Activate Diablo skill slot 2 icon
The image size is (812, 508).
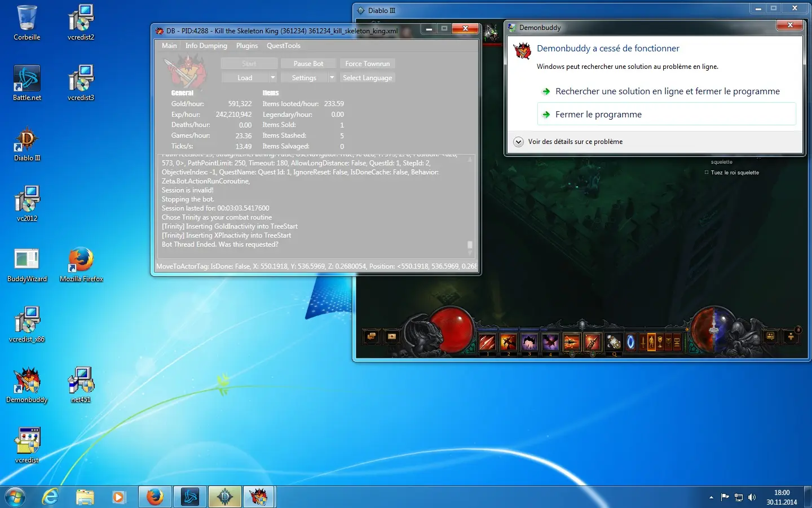click(x=508, y=342)
